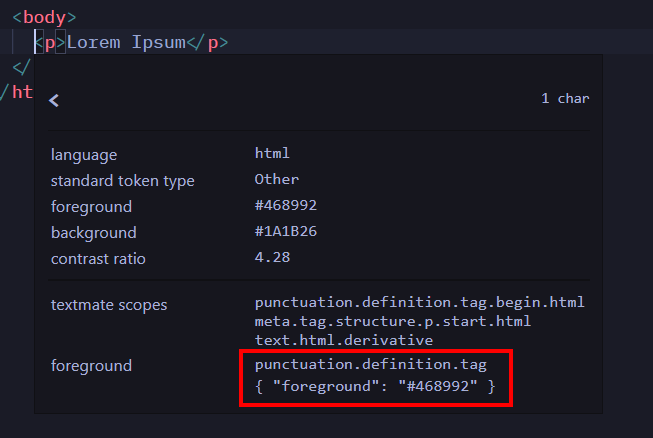Click the '{ "foreground": "#468992" }' rule text
Image resolution: width=653 pixels, height=438 pixels.
[x=375, y=386]
